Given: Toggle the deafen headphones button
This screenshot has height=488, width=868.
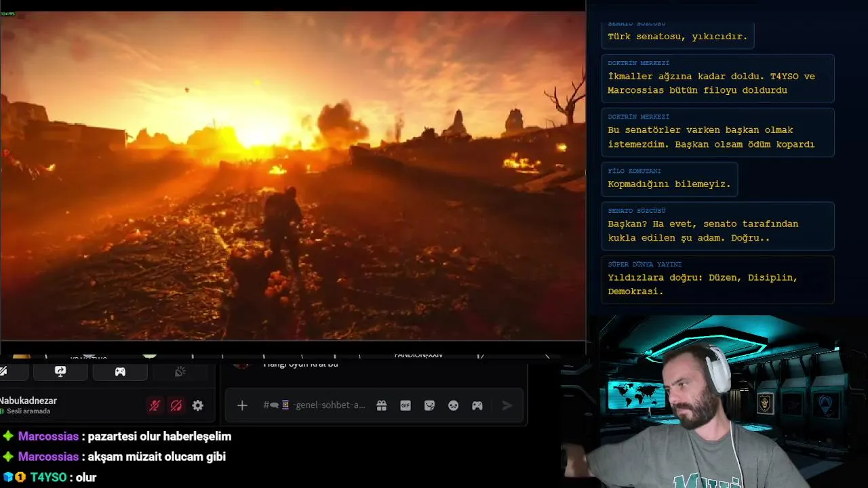Looking at the screenshot, I should (x=176, y=405).
